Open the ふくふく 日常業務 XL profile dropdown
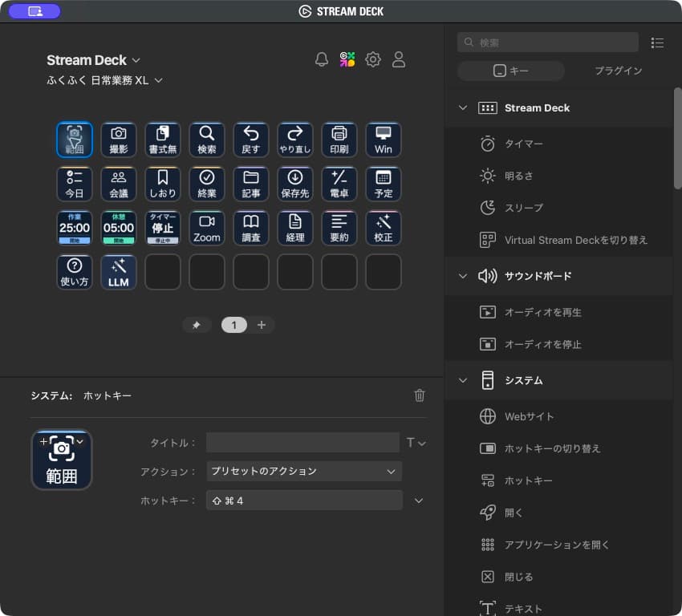 pyautogui.click(x=104, y=80)
